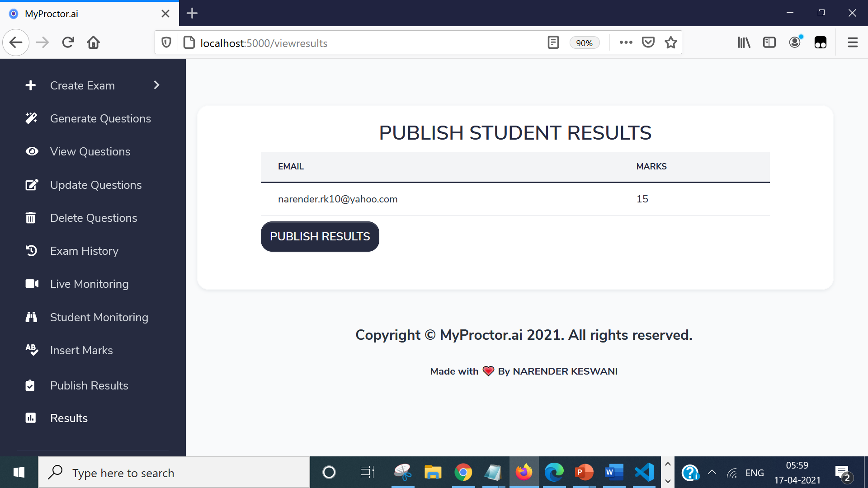Open Microsoft Edge from taskbar
The image size is (868, 488).
[554, 473]
